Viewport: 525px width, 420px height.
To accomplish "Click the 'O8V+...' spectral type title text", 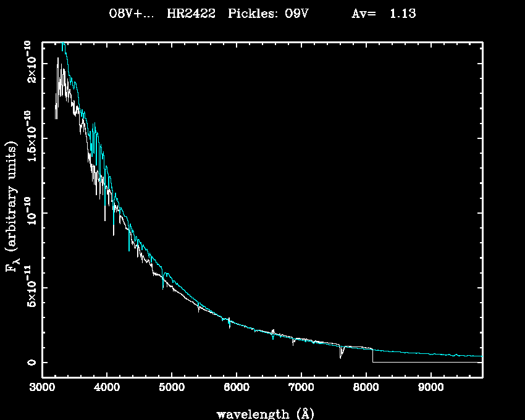I will pos(132,14).
